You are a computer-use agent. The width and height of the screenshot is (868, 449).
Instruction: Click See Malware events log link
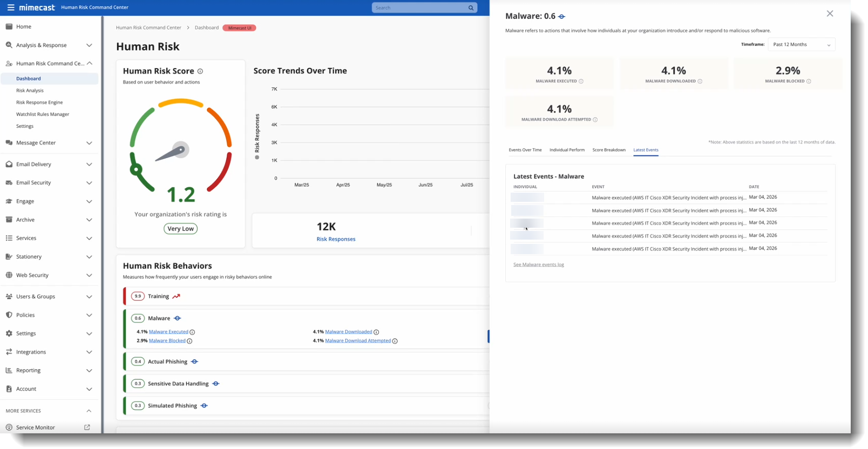click(538, 265)
